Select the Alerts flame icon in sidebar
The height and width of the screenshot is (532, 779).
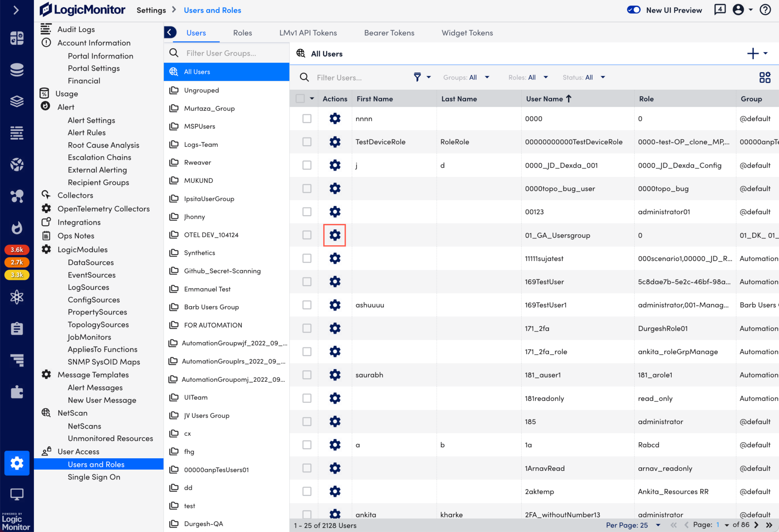click(x=17, y=228)
